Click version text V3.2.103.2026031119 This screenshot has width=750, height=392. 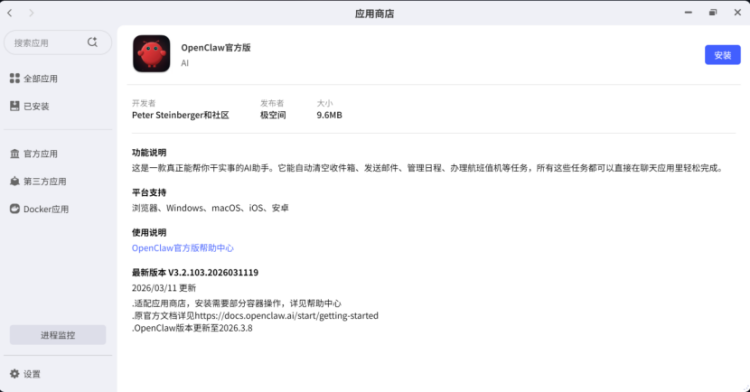(x=213, y=272)
